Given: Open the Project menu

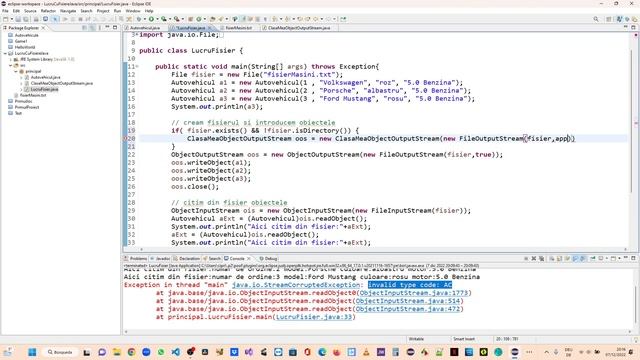Looking at the screenshot, I should point(103,11).
